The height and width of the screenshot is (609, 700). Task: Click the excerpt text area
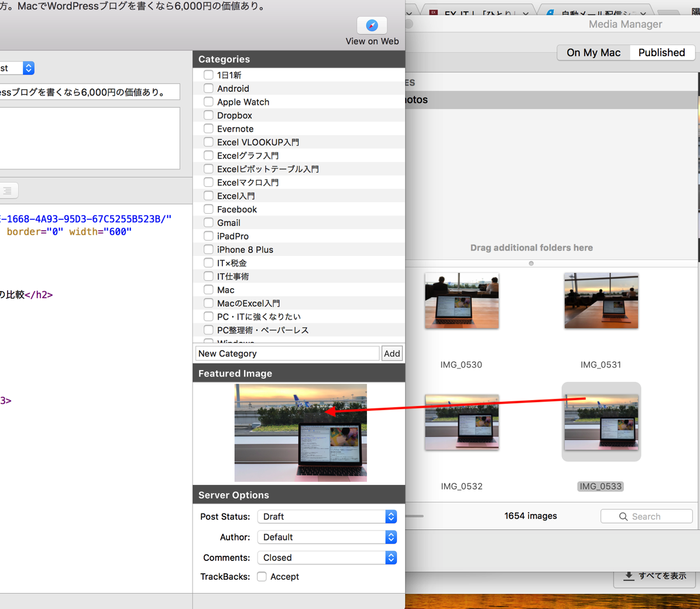pos(90,138)
